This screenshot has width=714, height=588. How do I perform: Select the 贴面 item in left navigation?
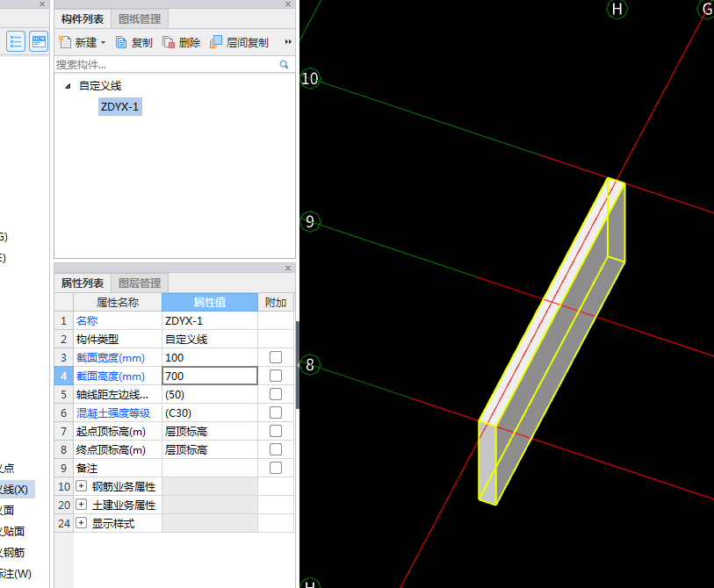pyautogui.click(x=12, y=531)
